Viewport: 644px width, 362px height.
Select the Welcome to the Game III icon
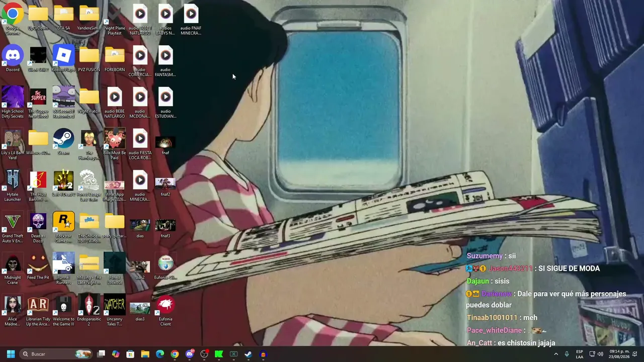pos(63,311)
